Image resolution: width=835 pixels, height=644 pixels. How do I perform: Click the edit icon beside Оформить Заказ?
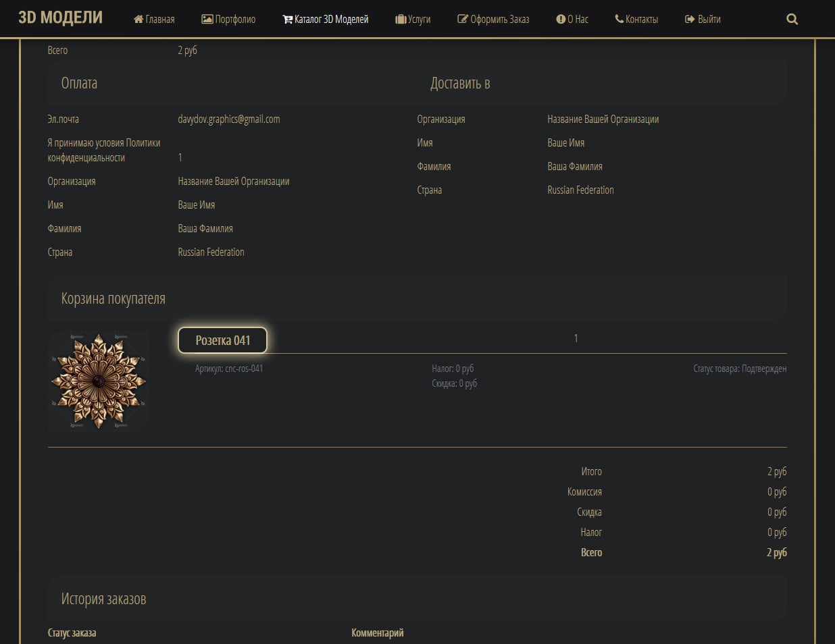463,20
